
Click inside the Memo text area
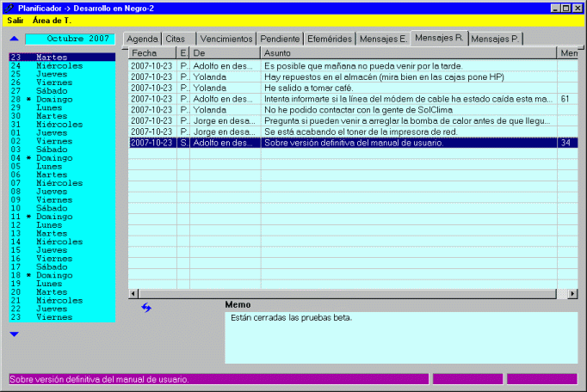[x=400, y=338]
